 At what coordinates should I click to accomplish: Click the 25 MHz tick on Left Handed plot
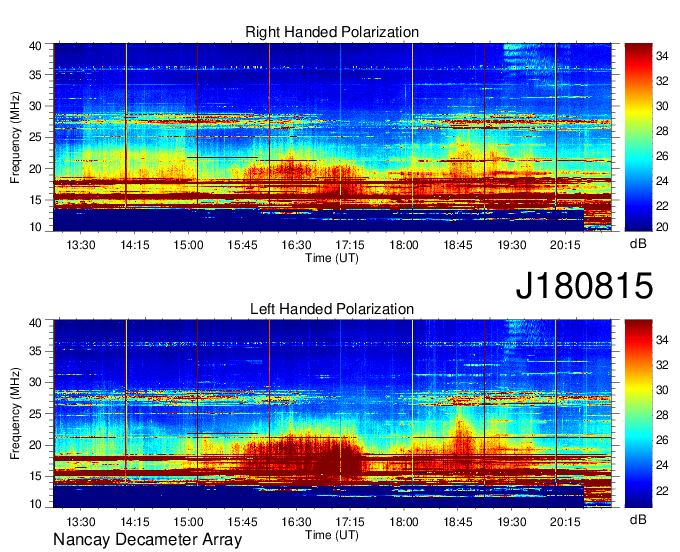pyautogui.click(x=36, y=414)
